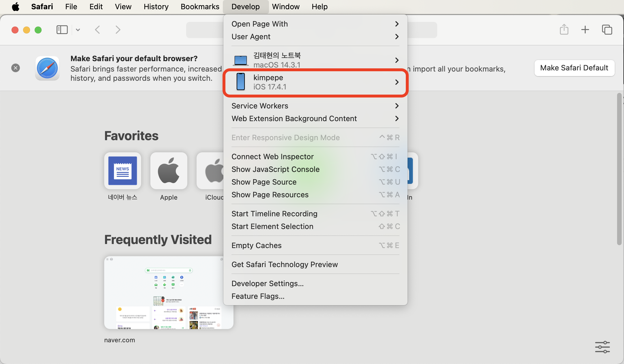The image size is (624, 364).
Task: Open a new tab with plus icon
Action: pyautogui.click(x=585, y=30)
